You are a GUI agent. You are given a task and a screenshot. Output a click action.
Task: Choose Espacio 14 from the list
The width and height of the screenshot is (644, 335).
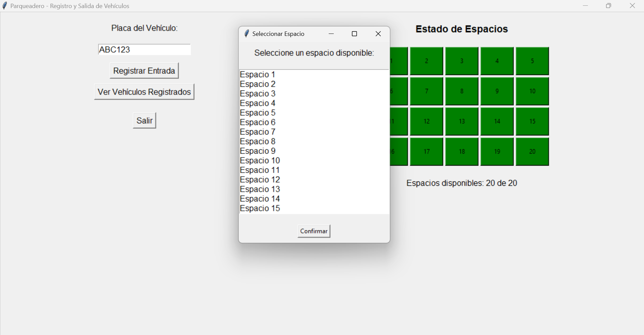click(314, 199)
